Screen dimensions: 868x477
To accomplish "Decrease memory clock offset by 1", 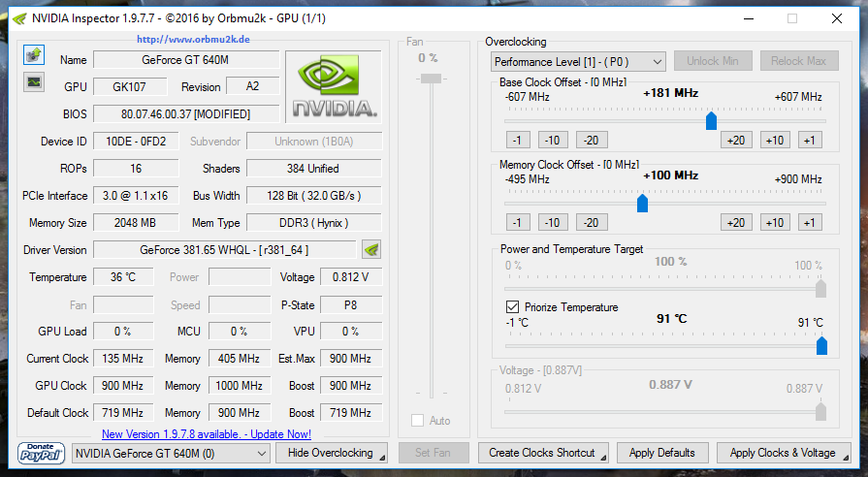I will click(x=518, y=222).
